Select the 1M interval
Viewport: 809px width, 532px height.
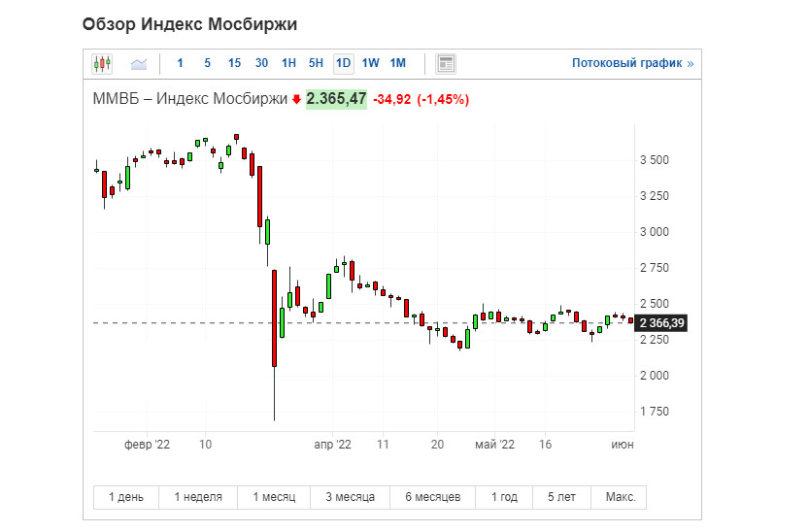(x=398, y=63)
